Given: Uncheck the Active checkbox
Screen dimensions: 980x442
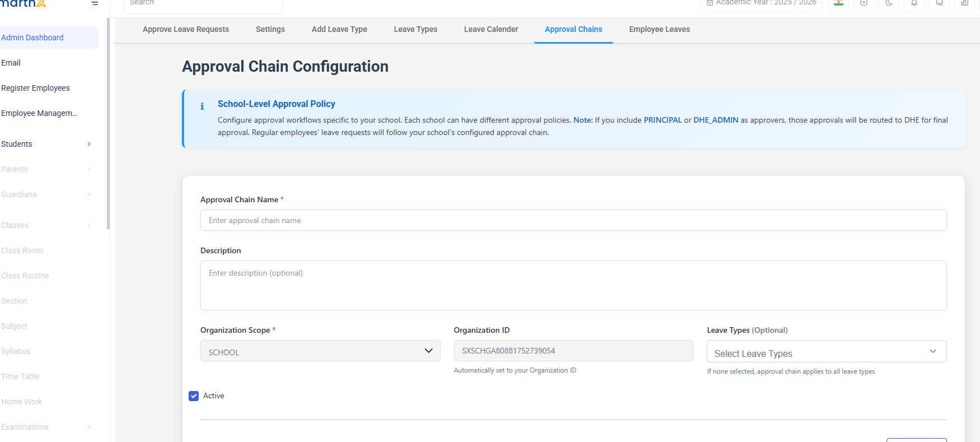Looking at the screenshot, I should 194,396.
